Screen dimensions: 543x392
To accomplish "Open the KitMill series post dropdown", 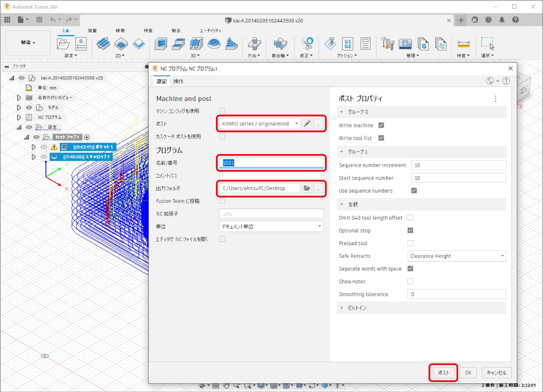I will click(x=260, y=124).
